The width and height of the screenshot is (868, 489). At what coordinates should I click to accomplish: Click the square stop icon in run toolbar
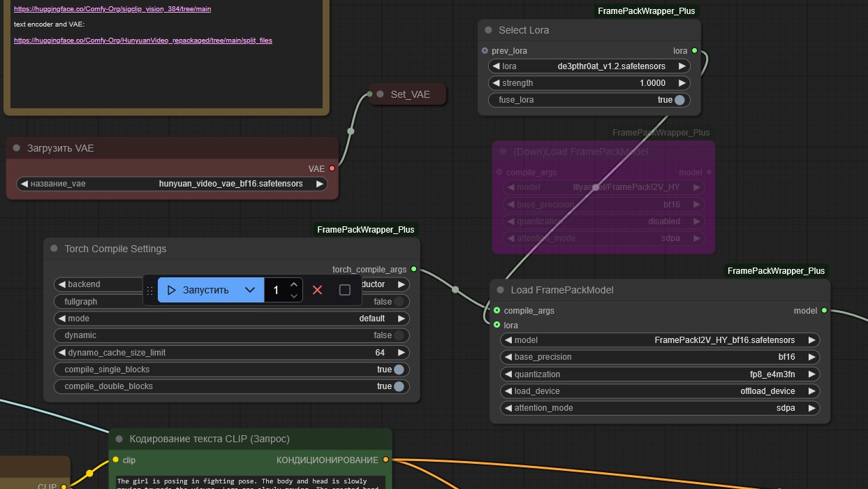click(345, 290)
